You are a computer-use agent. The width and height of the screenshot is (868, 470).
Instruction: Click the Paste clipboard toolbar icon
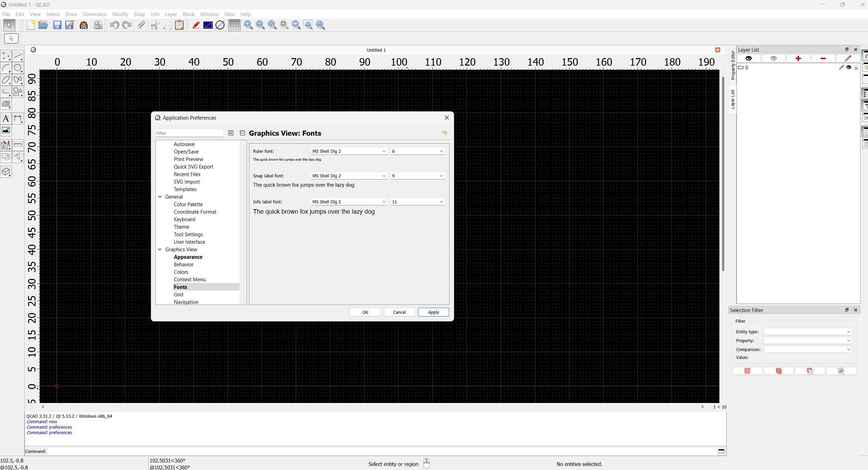179,25
